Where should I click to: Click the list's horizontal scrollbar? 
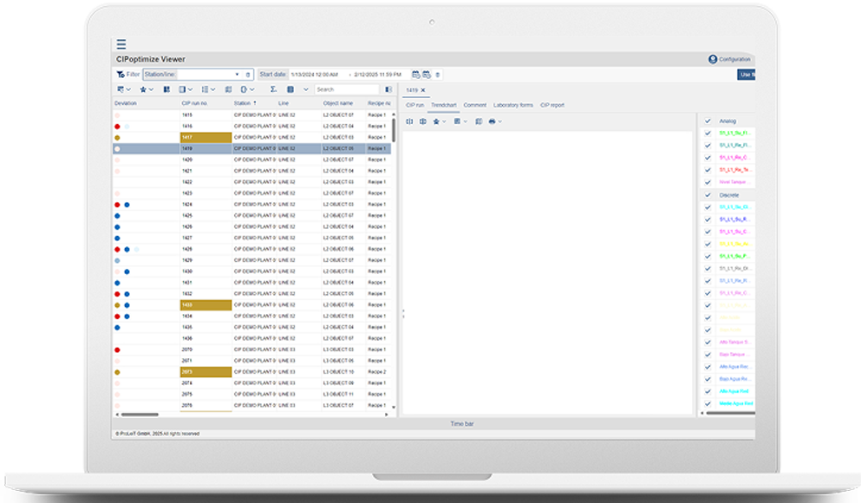(140, 415)
